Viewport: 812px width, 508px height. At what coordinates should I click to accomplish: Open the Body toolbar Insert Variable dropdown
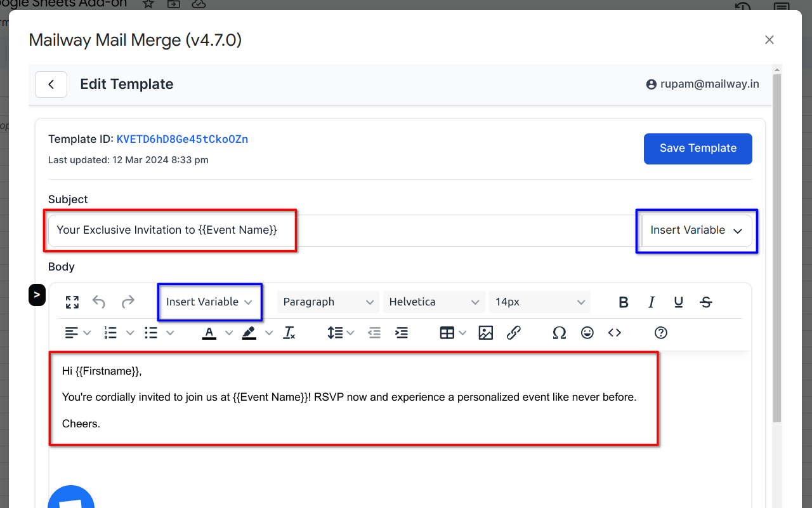point(209,302)
